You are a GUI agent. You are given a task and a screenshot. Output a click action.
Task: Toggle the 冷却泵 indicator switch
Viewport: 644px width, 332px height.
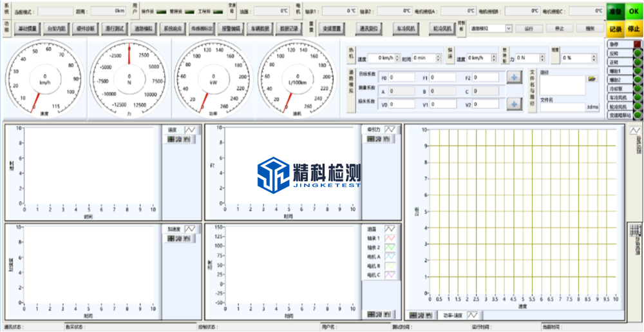[x=638, y=89]
